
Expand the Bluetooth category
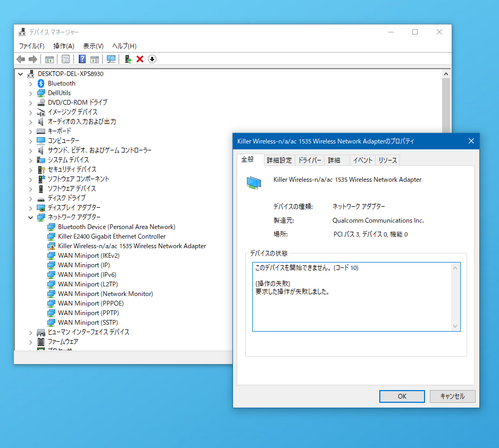[30, 84]
